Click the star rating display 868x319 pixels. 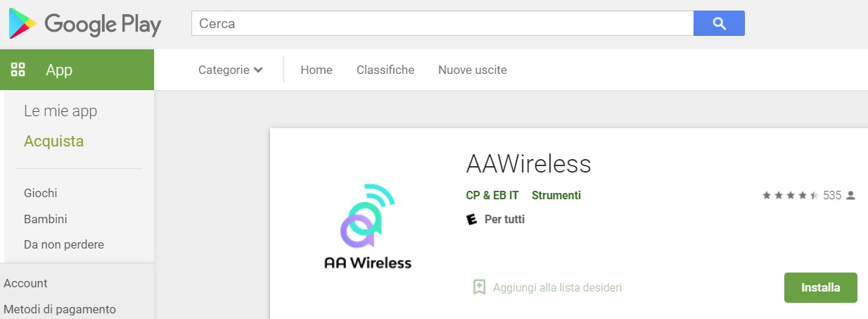[x=790, y=196]
